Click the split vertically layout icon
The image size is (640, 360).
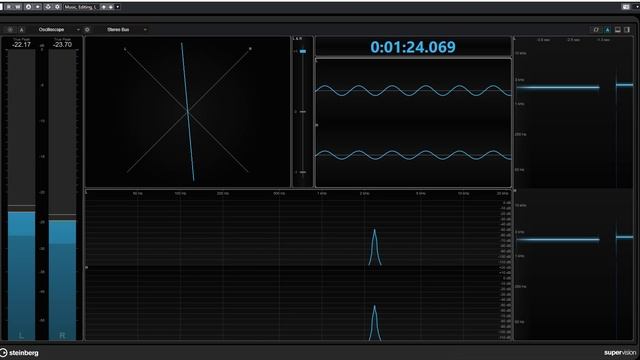(x=627, y=30)
